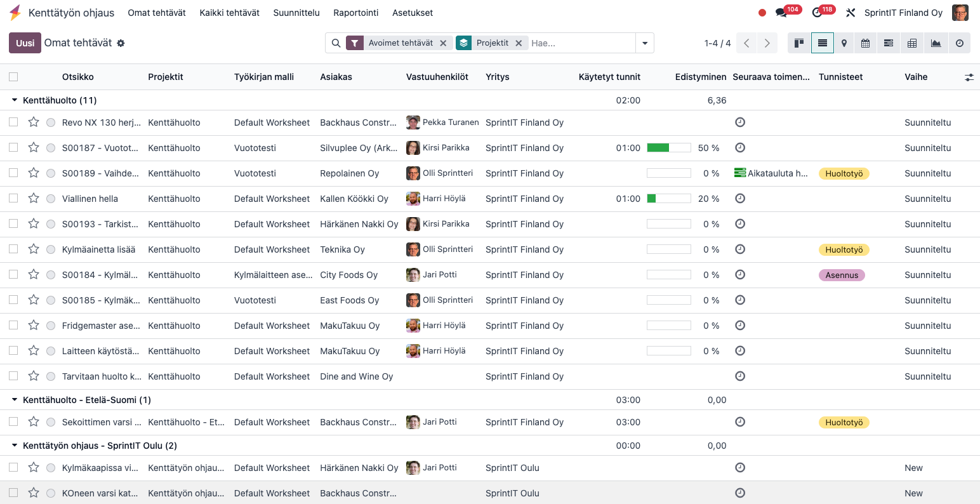The width and height of the screenshot is (980, 504).
Task: Collapse the Kenttähuolto group
Action: point(15,100)
